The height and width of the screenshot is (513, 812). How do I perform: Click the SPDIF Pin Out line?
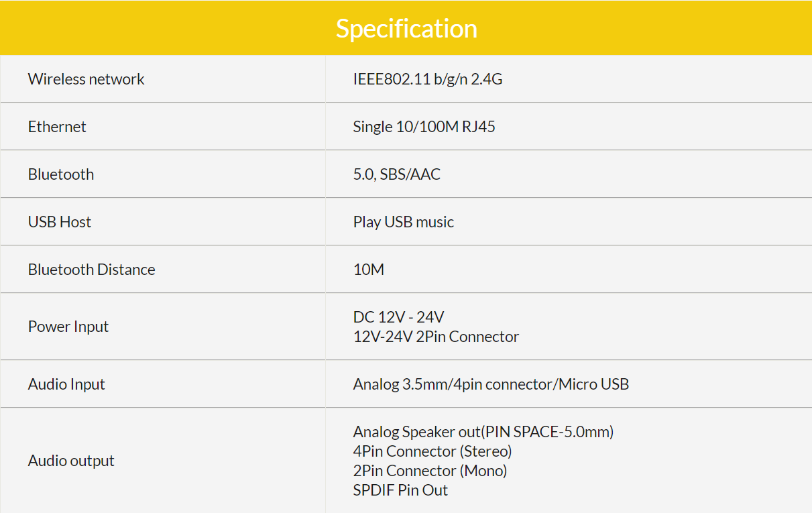pos(400,490)
